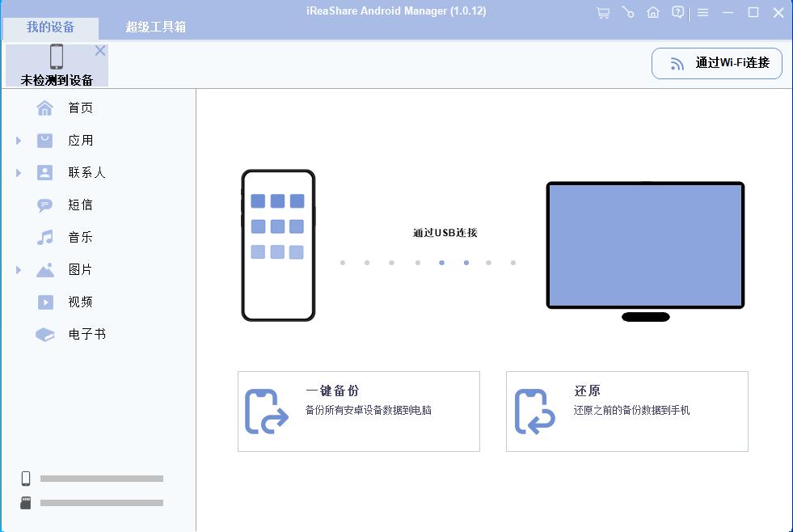Select the 音乐 music icon in sidebar

point(44,237)
